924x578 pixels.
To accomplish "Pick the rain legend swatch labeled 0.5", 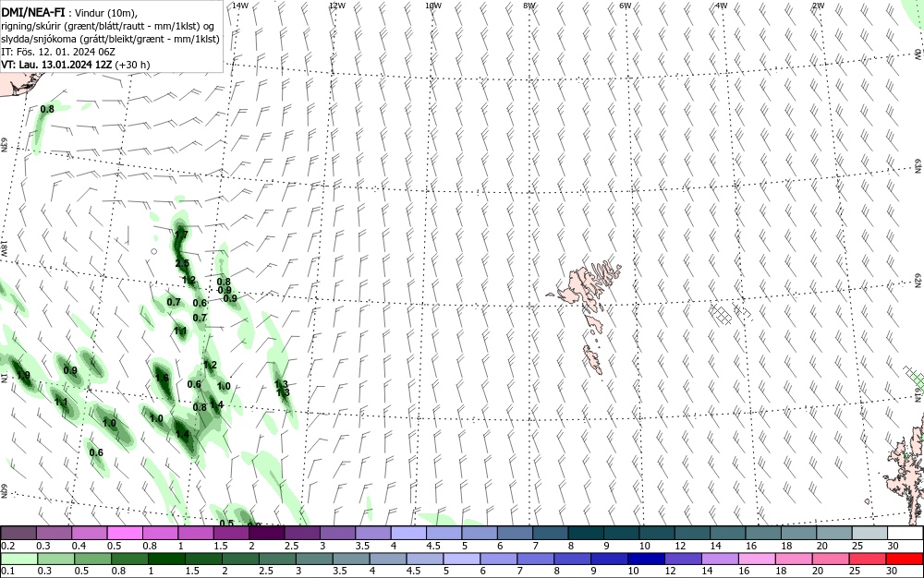I will [93, 559].
